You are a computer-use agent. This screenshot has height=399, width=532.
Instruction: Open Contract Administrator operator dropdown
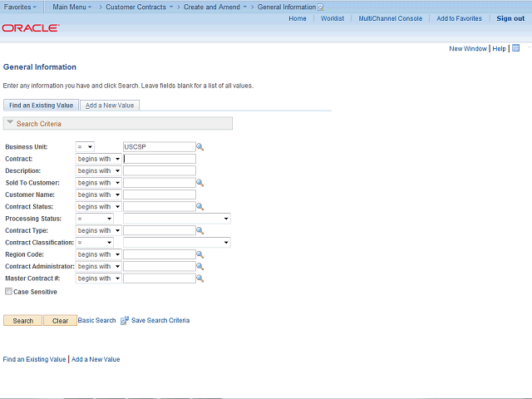tap(98, 267)
